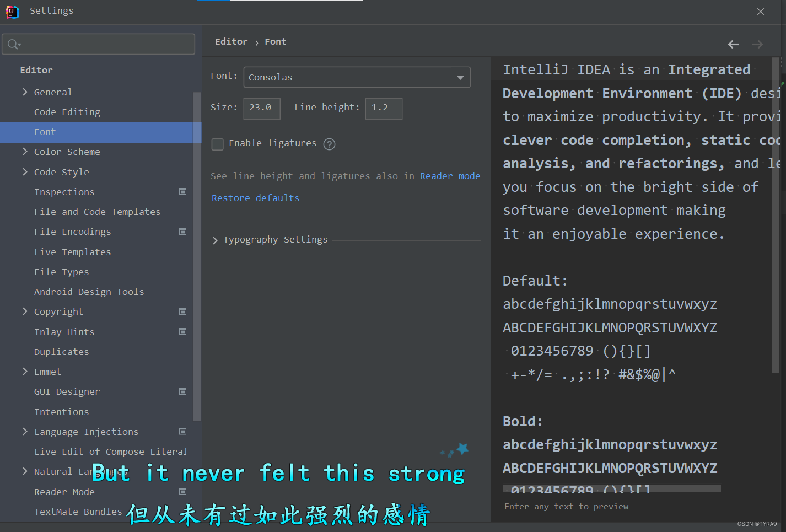The width and height of the screenshot is (786, 532).
Task: Expand the Code Style node
Action: pos(25,172)
